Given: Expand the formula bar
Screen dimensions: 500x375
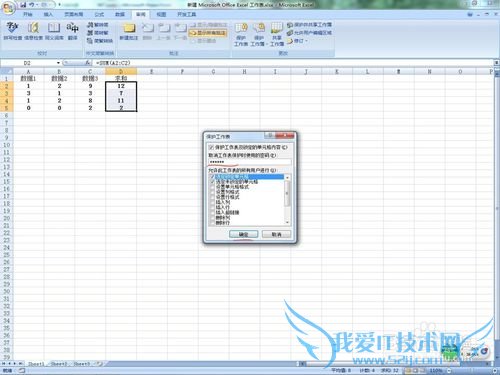Looking at the screenshot, I should [496, 63].
